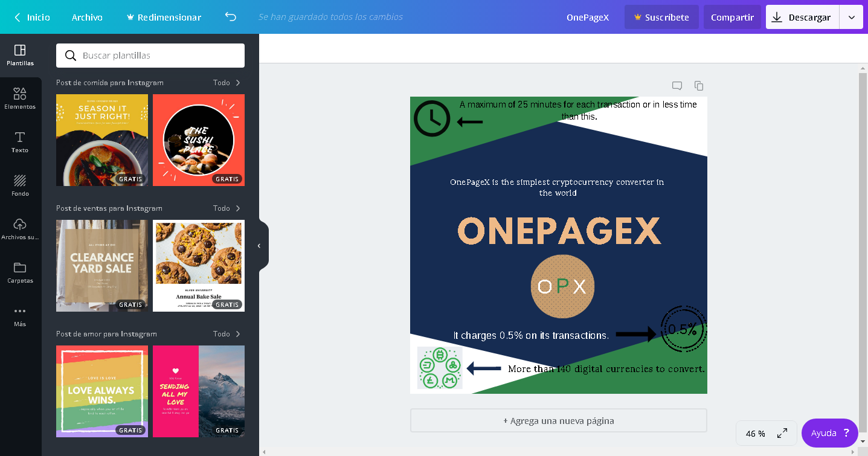Image resolution: width=868 pixels, height=456 pixels.
Task: Select the OPX circle logo on design
Action: tap(562, 286)
